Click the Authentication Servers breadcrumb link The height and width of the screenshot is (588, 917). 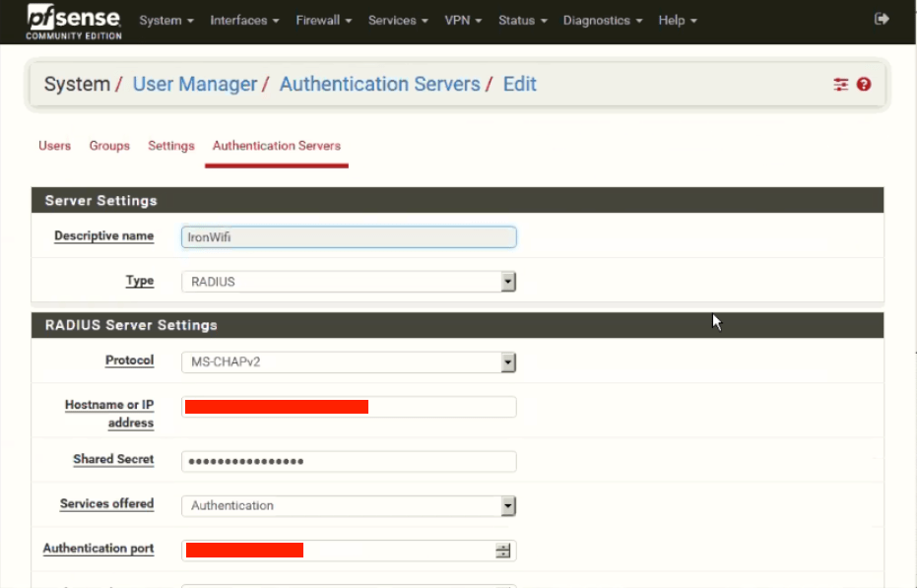pyautogui.click(x=379, y=85)
